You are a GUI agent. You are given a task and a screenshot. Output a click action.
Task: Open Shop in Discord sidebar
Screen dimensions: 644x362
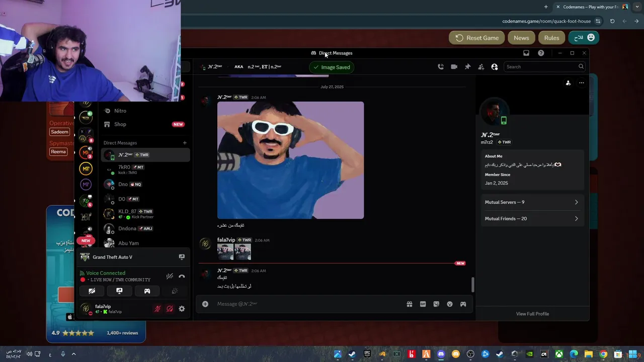pyautogui.click(x=145, y=124)
